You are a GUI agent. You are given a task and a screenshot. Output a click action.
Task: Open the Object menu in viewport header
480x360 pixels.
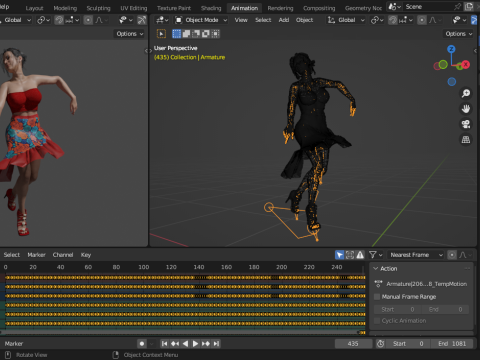304,20
